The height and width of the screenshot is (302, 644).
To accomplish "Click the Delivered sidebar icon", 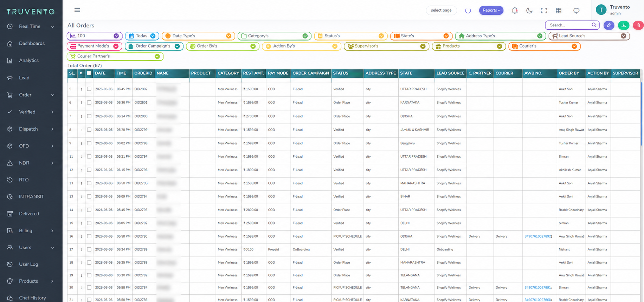I will 10,214.
